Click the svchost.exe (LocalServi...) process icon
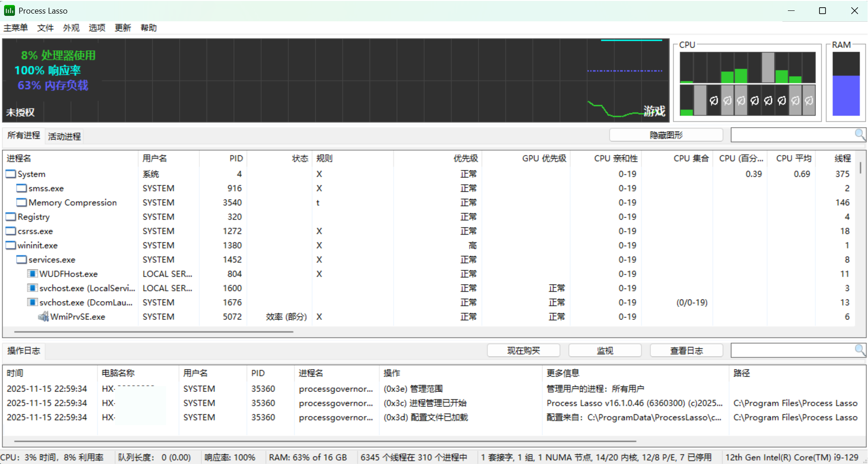This screenshot has height=464, width=868. tap(32, 288)
